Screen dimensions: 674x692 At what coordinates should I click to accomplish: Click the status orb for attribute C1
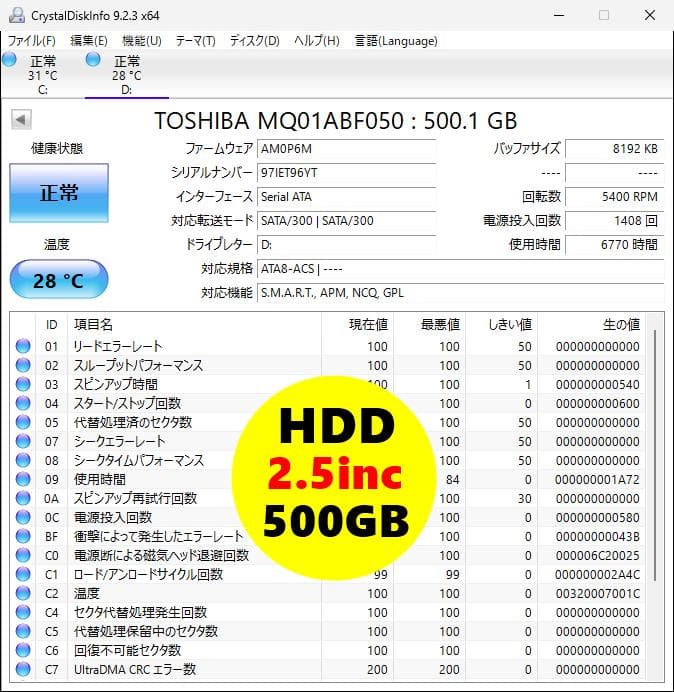(x=23, y=574)
